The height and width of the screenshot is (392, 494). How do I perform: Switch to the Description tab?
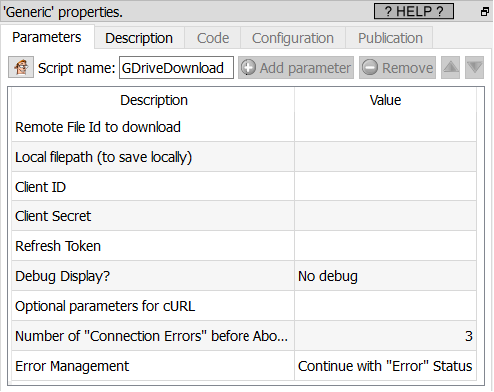139,38
